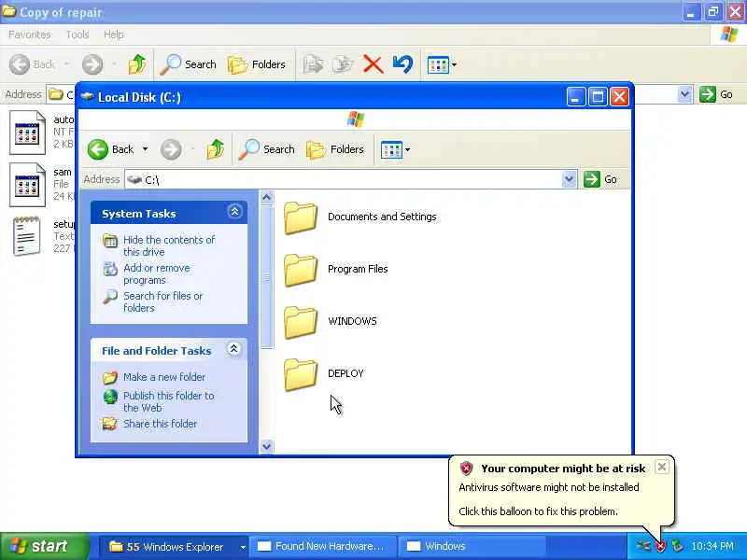Click Forward arrow in Local Disk window
Screen dimensions: 747x560
(171, 149)
